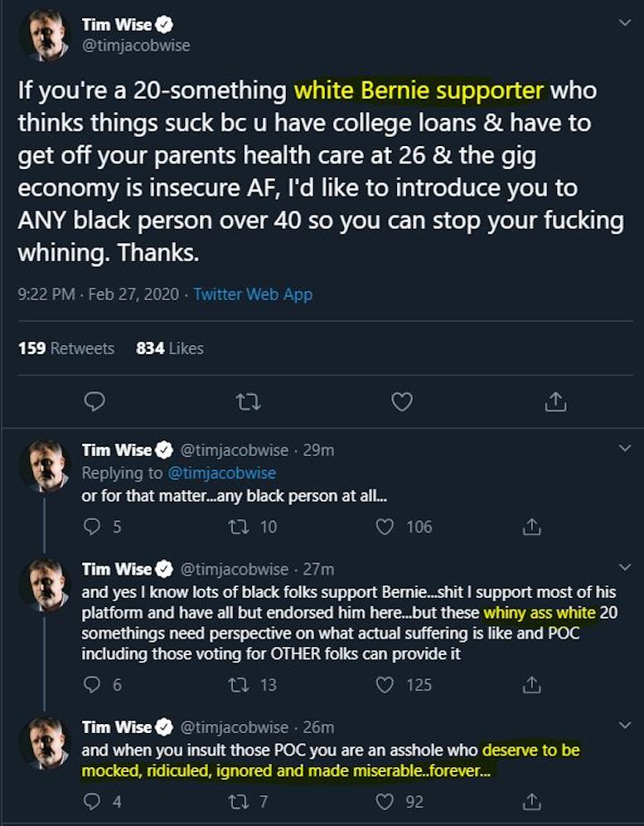
Task: Open the main tweet's chevron options menu
Action: click(625, 24)
